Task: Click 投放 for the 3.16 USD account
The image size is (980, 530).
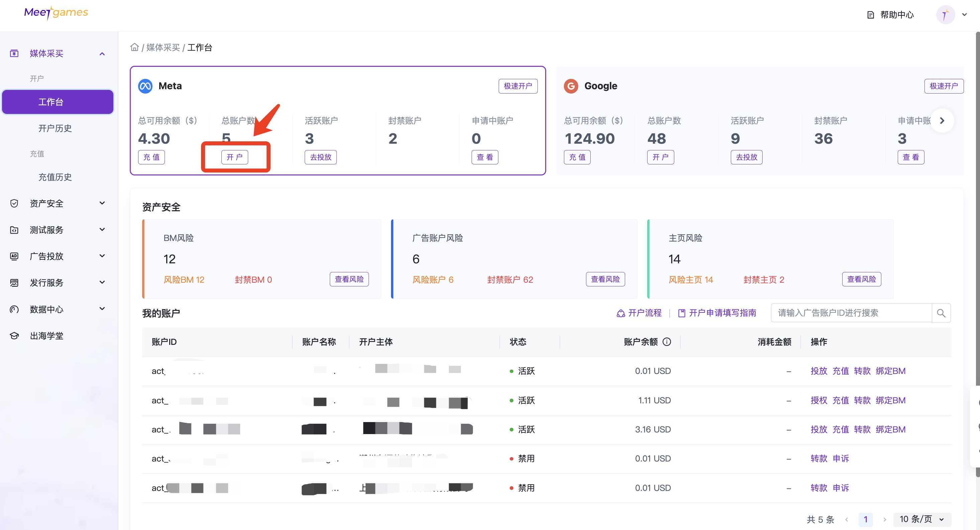Action: (819, 429)
